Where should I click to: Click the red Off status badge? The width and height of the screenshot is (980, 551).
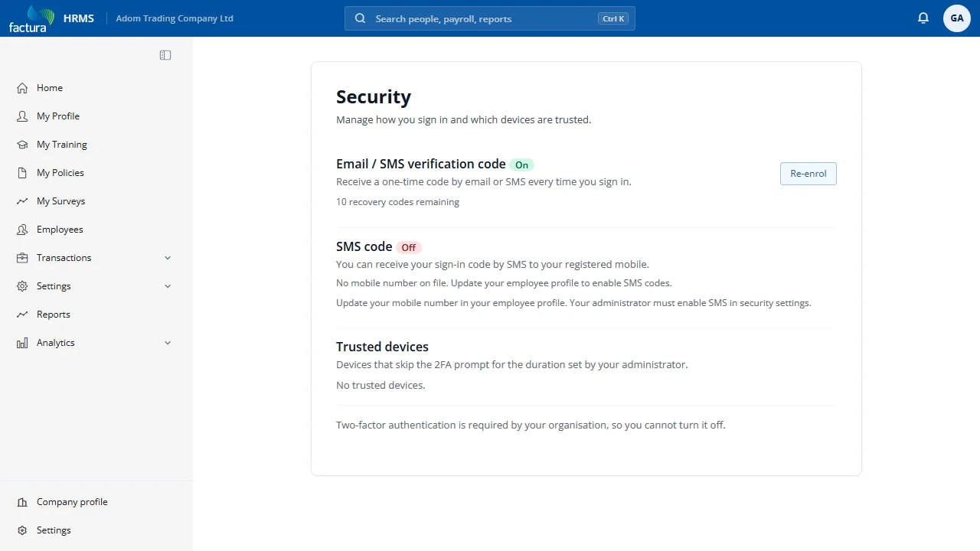409,247
